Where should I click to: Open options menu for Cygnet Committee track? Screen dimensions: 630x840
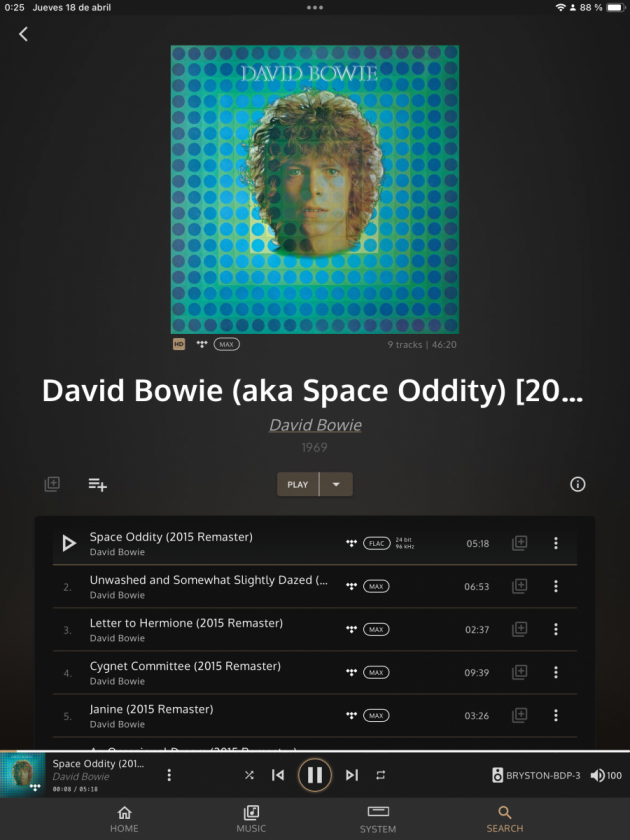point(556,672)
